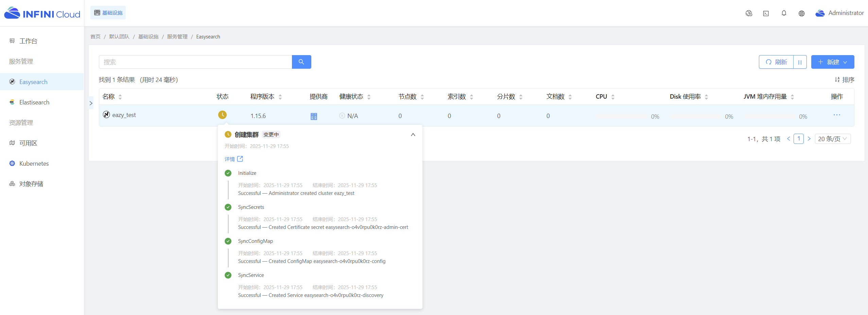868x315 pixels.
Task: Click the 刷新 refresh button
Action: click(x=776, y=62)
